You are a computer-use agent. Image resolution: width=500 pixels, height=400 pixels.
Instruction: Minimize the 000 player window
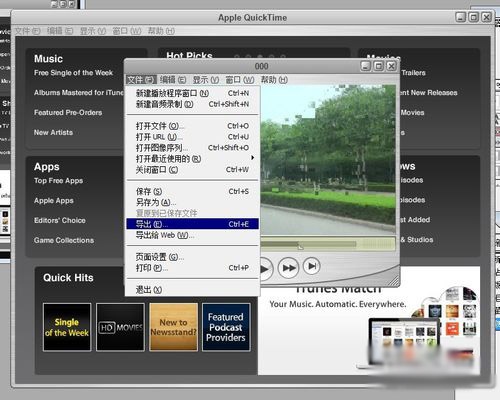click(366, 66)
